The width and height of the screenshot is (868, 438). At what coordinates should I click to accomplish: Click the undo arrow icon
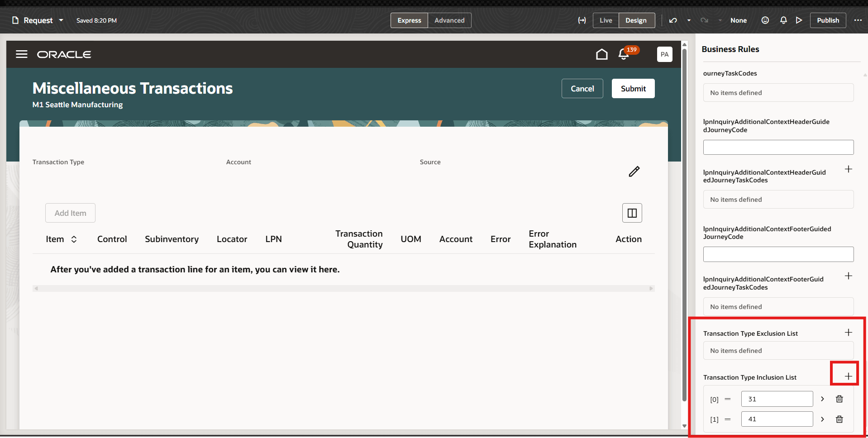point(673,20)
